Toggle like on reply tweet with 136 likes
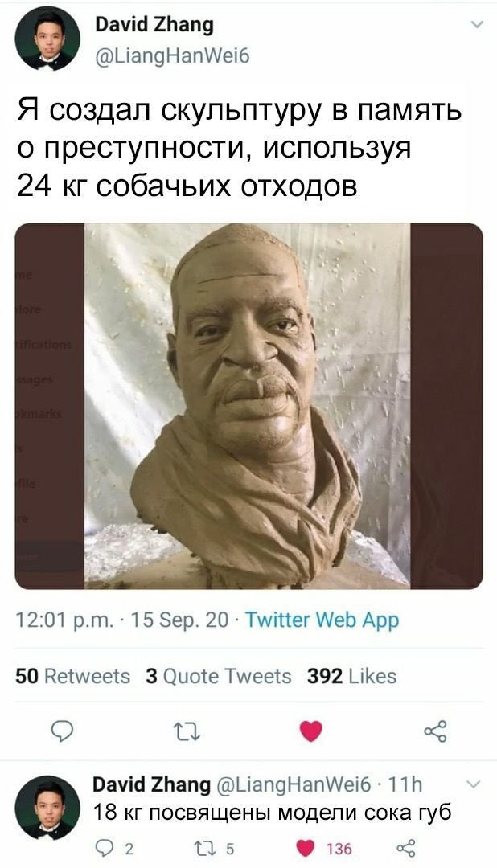 [x=325, y=848]
